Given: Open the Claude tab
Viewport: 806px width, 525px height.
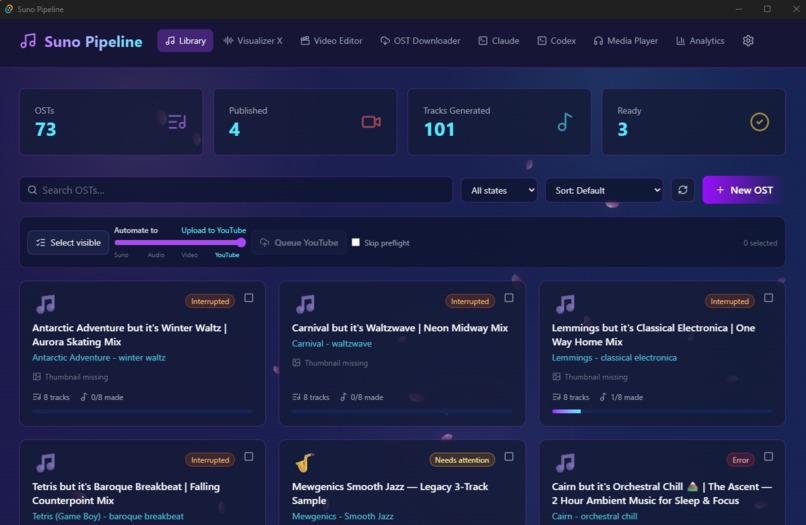Looking at the screenshot, I should click(x=499, y=41).
